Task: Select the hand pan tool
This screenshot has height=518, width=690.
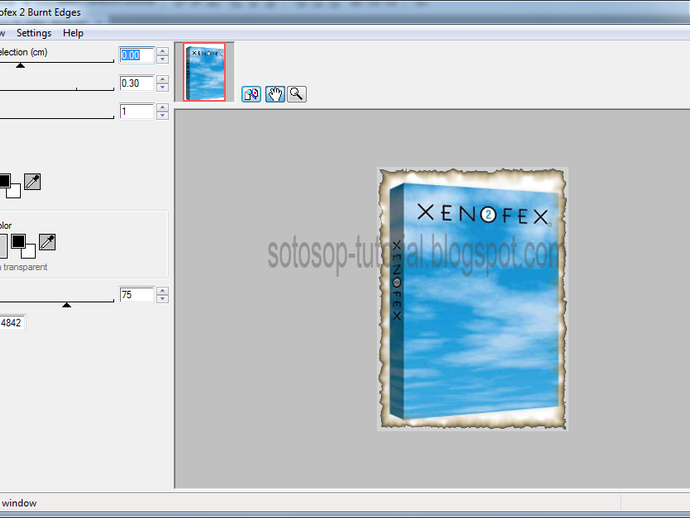Action: click(275, 94)
